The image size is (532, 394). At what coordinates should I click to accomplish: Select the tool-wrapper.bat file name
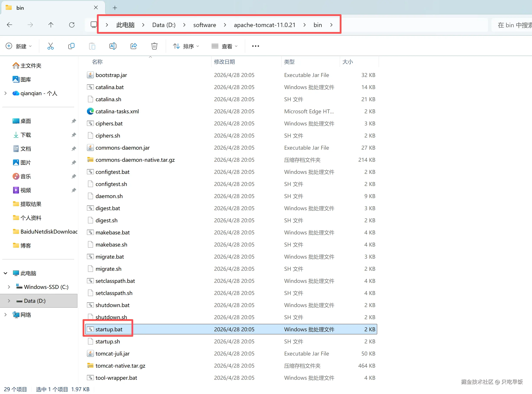pyautogui.click(x=116, y=378)
